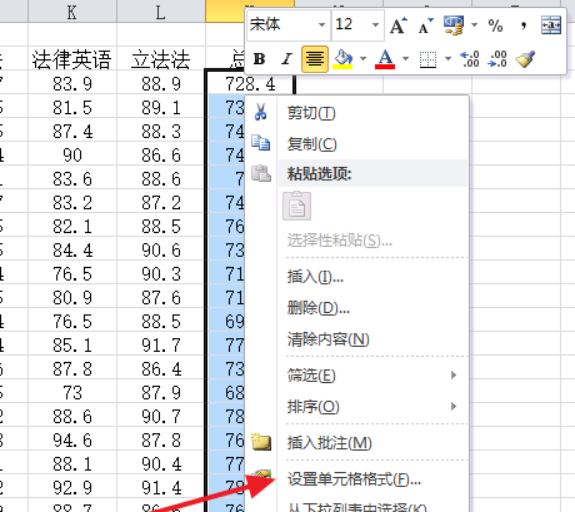Viewport: 575px width, 512px height.
Task: Expand the fill color dropdown arrow
Action: (x=363, y=59)
